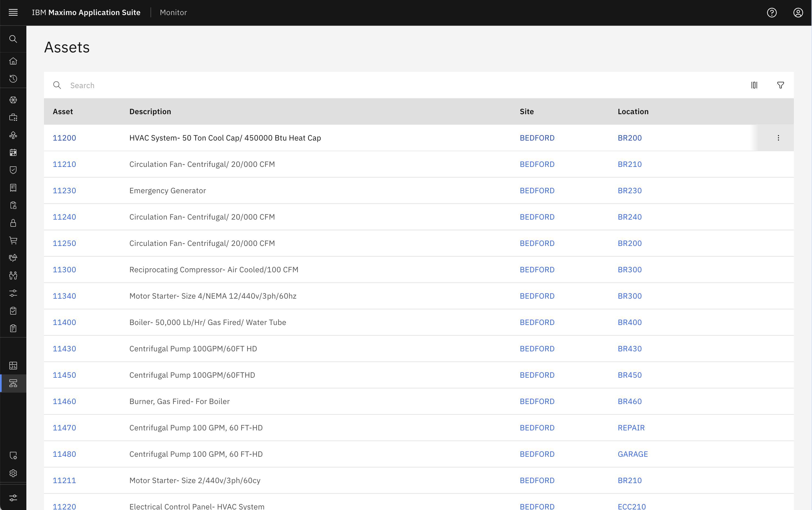812x510 pixels.
Task: Open overflow menu for asset 11200
Action: pyautogui.click(x=778, y=138)
